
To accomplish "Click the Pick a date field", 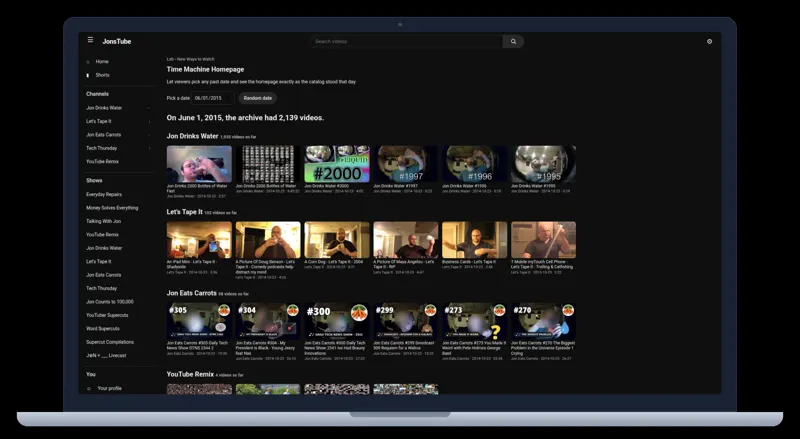I will pyautogui.click(x=213, y=98).
